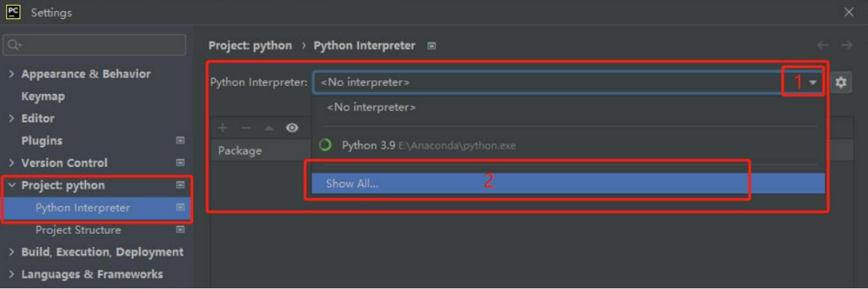
Task: Click the project-level icon beside Project Structure
Action: coord(180,230)
